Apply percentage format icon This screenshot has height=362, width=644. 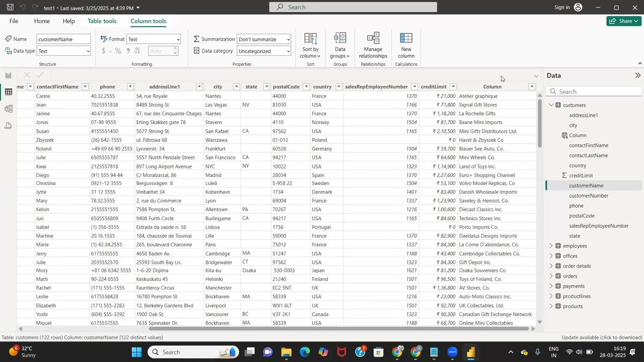[x=118, y=51]
